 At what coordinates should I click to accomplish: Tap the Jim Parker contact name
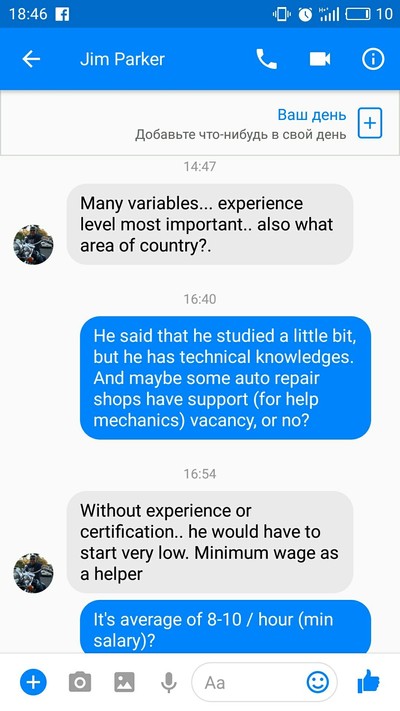click(x=122, y=59)
